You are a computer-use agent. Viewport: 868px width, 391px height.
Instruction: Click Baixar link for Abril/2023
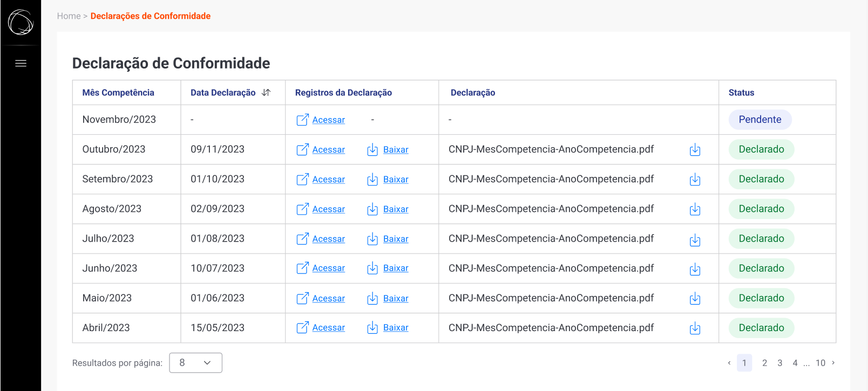(x=396, y=327)
